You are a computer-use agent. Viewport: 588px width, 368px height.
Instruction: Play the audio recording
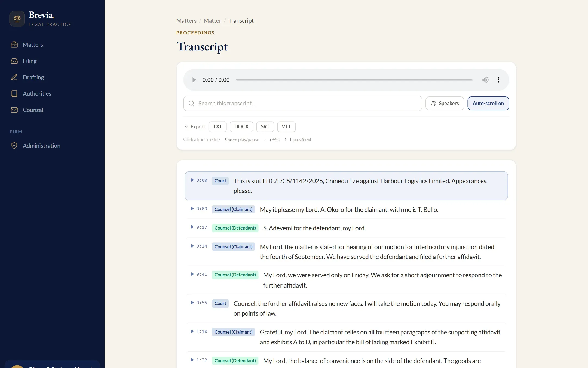click(194, 80)
